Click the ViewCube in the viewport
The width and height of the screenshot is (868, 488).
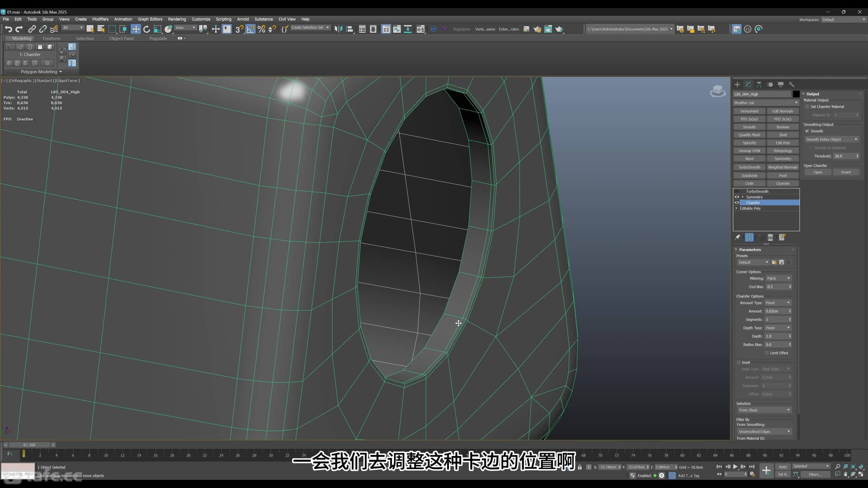[x=718, y=91]
